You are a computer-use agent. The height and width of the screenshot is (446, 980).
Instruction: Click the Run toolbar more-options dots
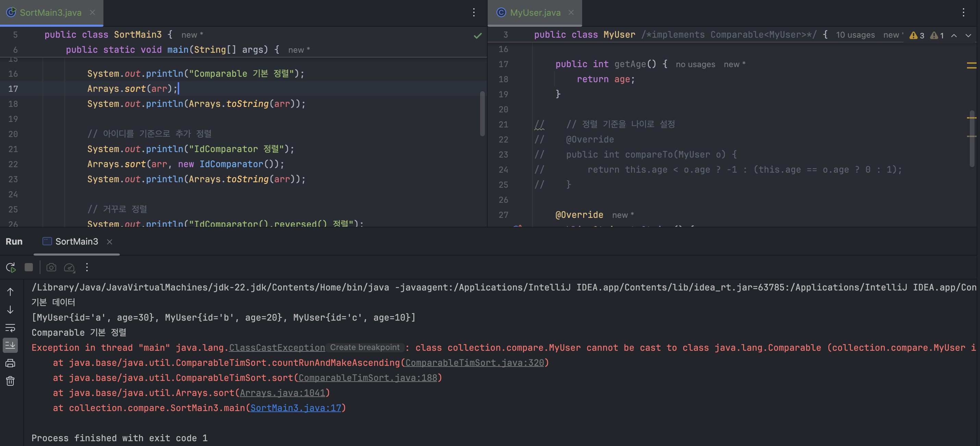87,268
